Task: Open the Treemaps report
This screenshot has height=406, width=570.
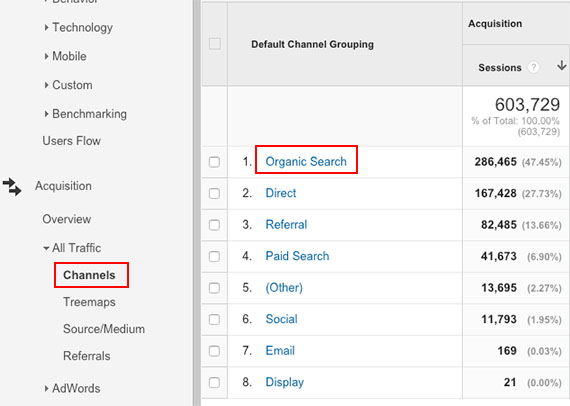Action: point(89,302)
